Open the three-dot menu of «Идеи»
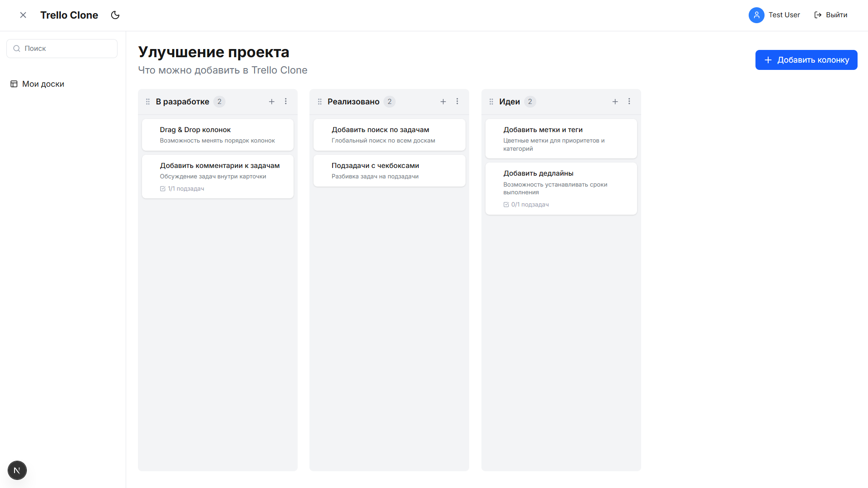 point(629,102)
